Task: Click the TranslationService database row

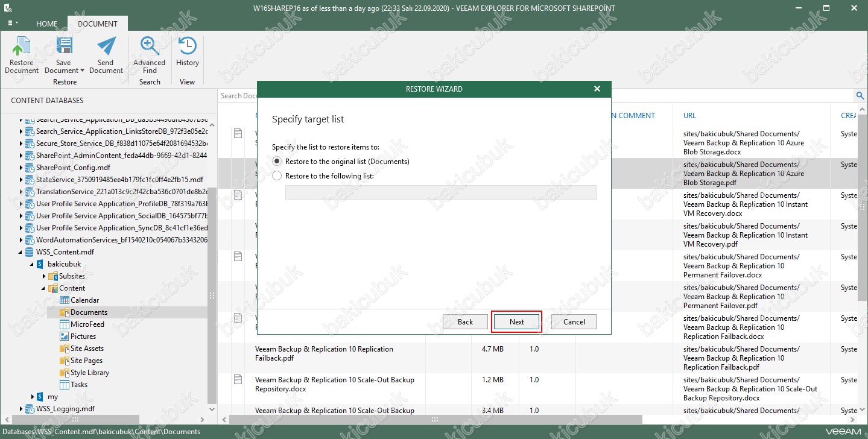Action: [122, 192]
